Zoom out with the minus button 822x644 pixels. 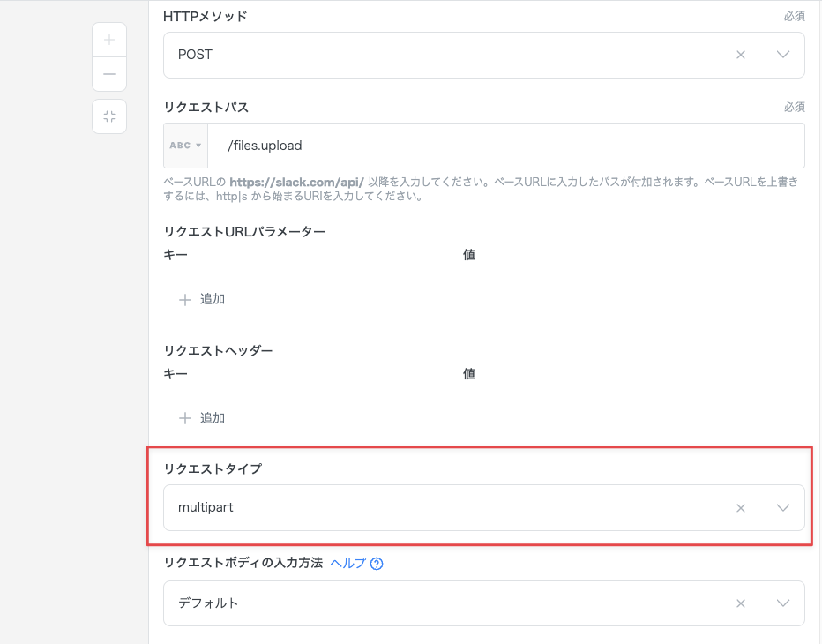pos(109,74)
